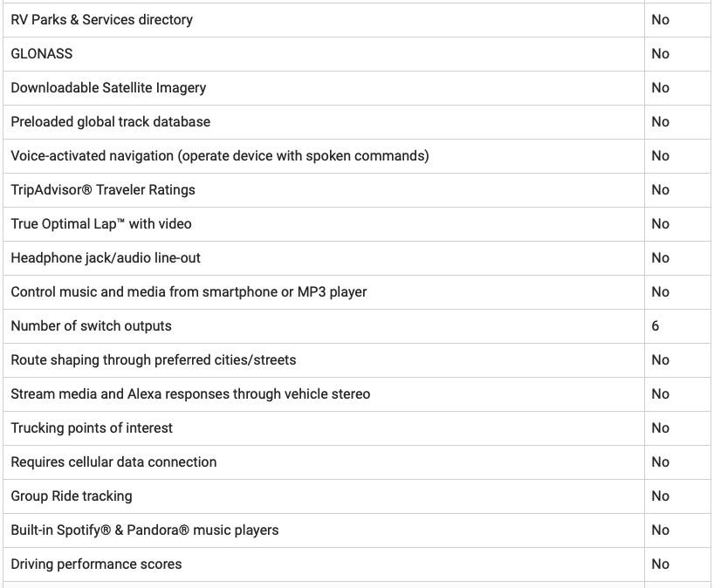The width and height of the screenshot is (714, 588).
Task: Select the GLONASS feature label
Action: (41, 54)
